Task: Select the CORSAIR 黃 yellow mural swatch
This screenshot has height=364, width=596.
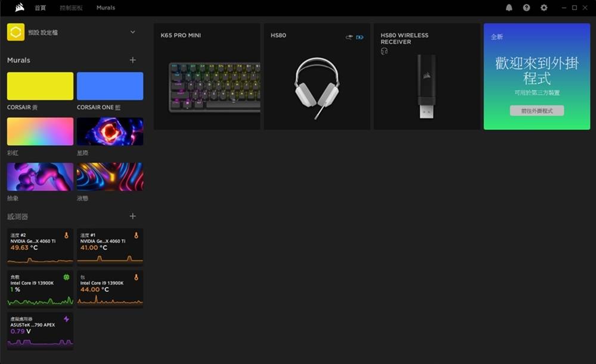Action: [x=40, y=86]
